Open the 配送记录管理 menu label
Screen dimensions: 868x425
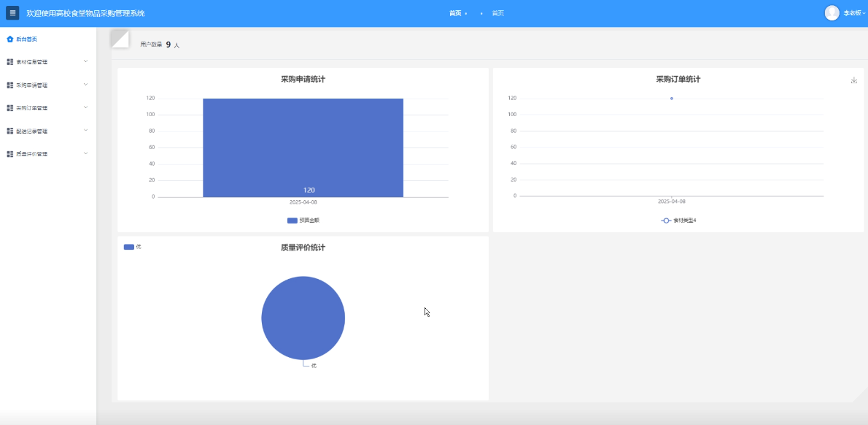31,131
